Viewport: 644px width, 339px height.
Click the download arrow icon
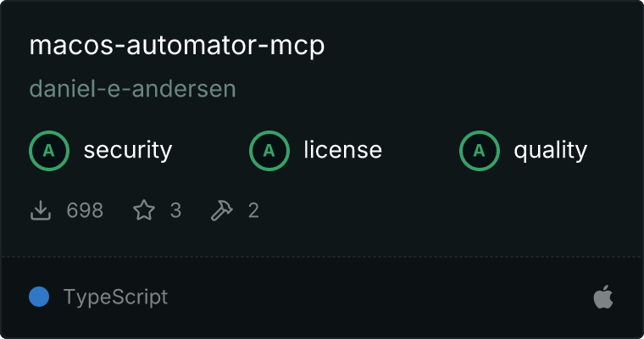point(41,210)
